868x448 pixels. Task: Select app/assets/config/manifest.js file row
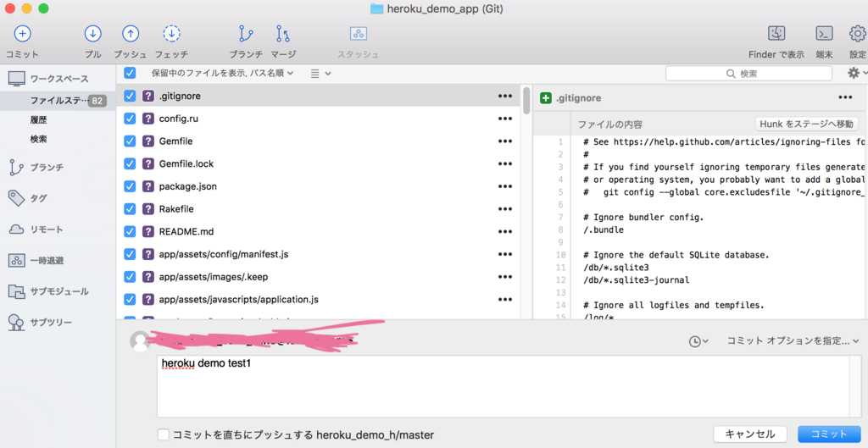[x=319, y=254]
